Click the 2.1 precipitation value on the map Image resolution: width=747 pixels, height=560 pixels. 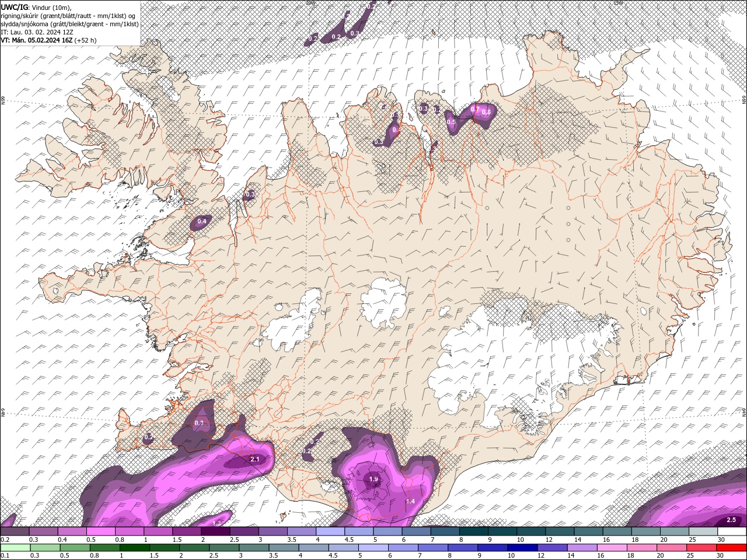point(254,459)
